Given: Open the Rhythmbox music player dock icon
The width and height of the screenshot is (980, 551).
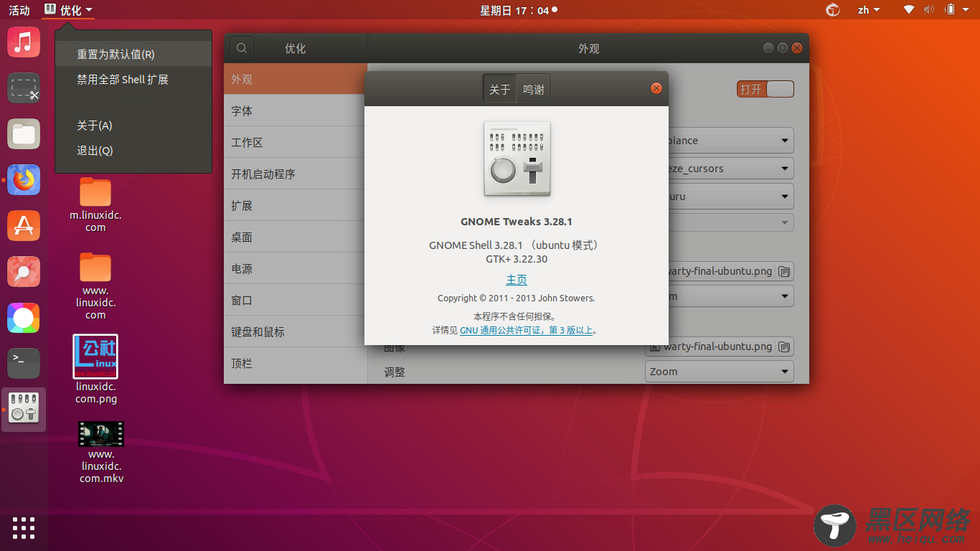Looking at the screenshot, I should [x=24, y=42].
